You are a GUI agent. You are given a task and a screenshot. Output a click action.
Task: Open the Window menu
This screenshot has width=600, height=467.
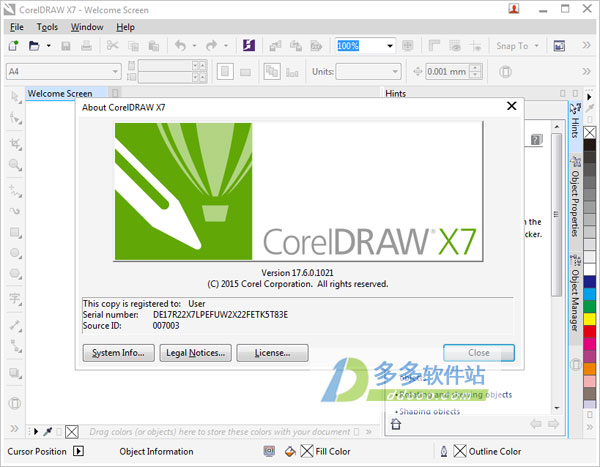pos(87,27)
